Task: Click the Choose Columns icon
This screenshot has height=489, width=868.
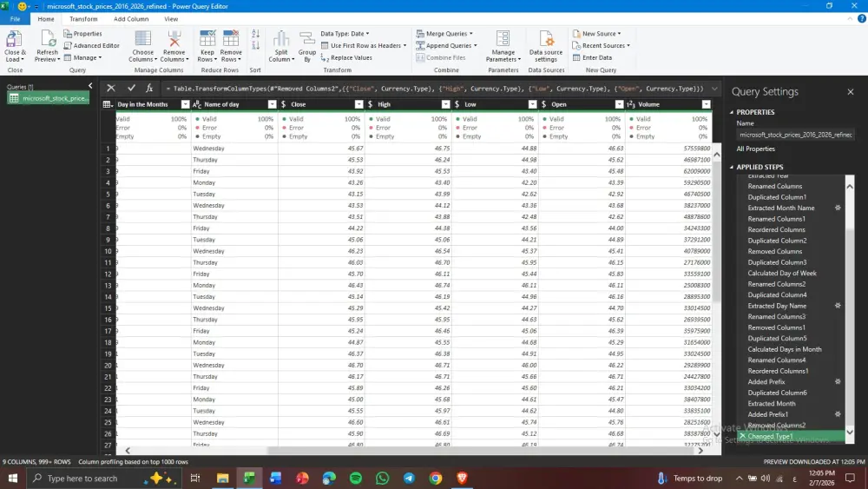Action: click(143, 39)
